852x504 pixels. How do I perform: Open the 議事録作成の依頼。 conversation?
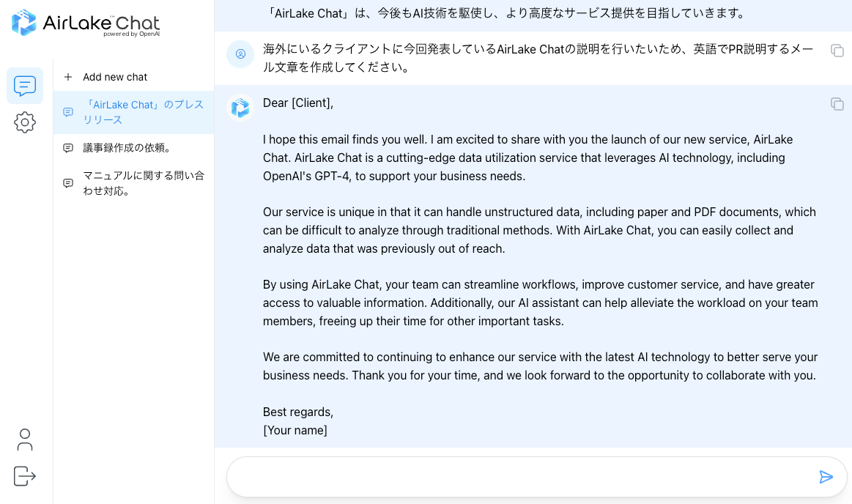click(127, 148)
